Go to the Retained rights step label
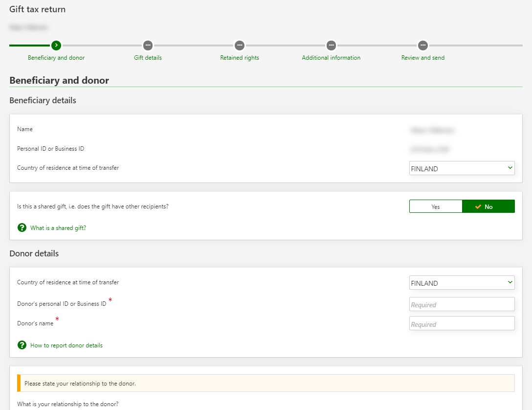The image size is (532, 410). tap(240, 58)
